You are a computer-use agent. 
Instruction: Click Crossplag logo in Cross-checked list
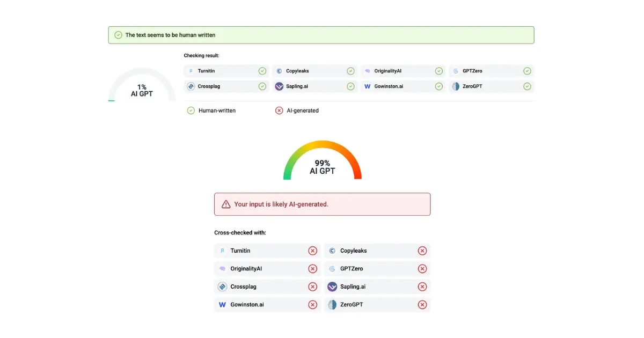point(223,286)
